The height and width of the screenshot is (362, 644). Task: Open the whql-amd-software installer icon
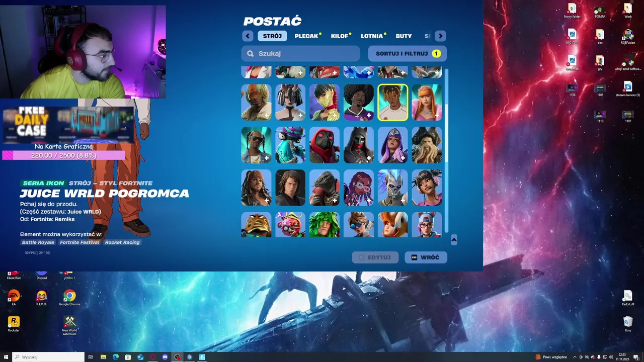(x=628, y=63)
